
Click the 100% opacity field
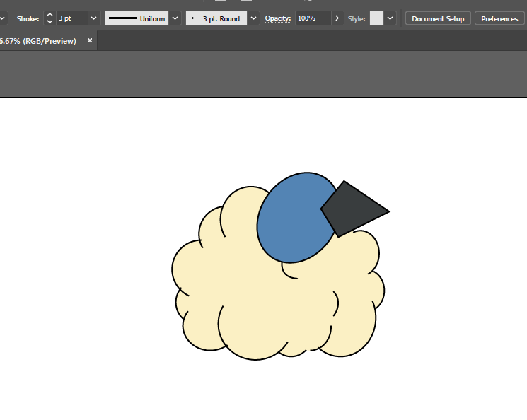point(313,18)
